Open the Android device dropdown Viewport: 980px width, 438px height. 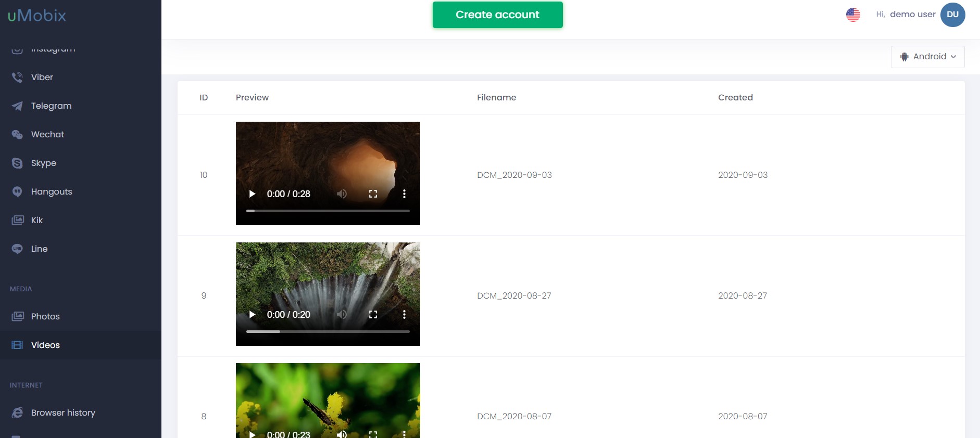927,57
